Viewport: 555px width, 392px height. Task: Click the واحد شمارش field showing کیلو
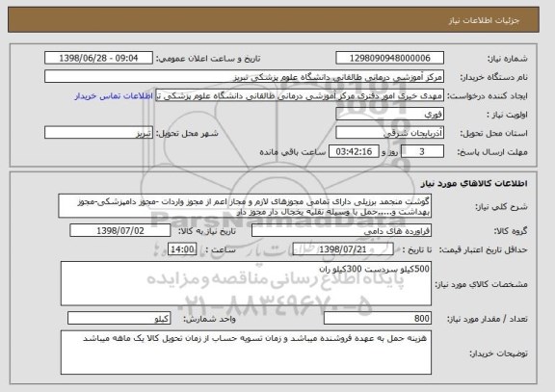click(x=119, y=319)
